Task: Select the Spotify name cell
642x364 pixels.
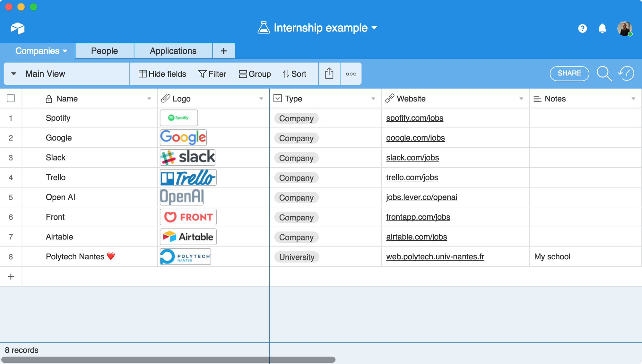Action: click(90, 118)
